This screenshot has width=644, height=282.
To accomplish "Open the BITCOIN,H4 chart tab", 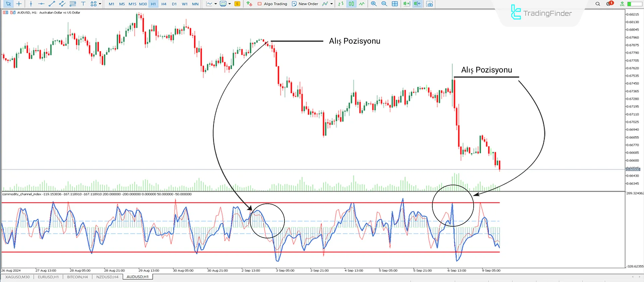I will click(x=77, y=277).
